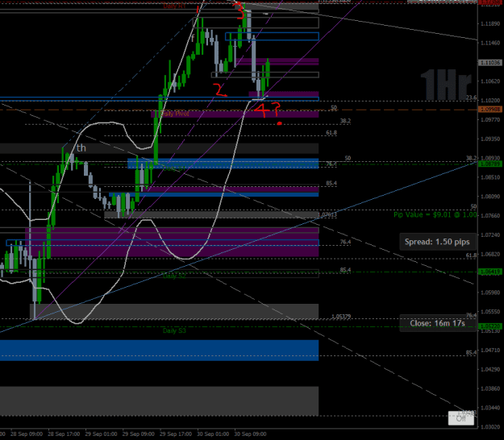Click the 28 Sep 17:00 time label
Image resolution: width=504 pixels, height=440 pixels.
point(64,434)
